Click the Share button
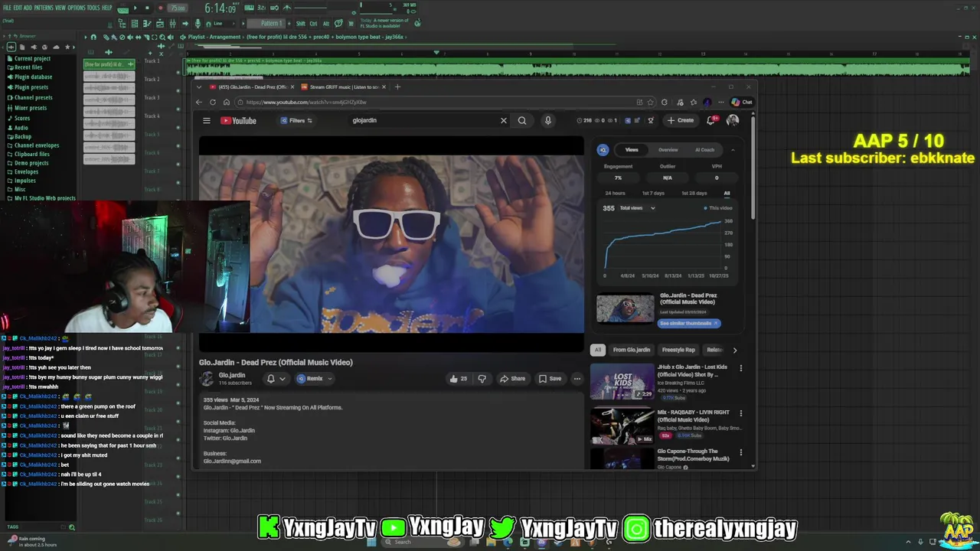 click(512, 378)
